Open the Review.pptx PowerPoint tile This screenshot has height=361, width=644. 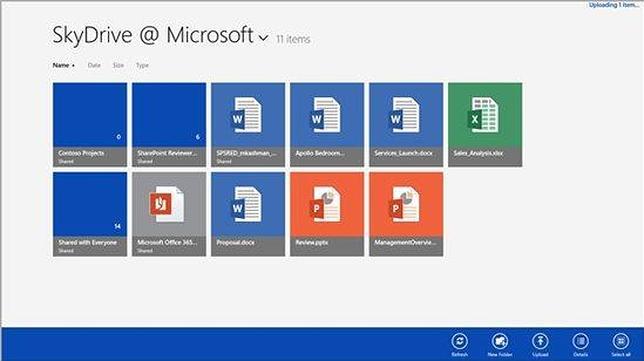327,214
